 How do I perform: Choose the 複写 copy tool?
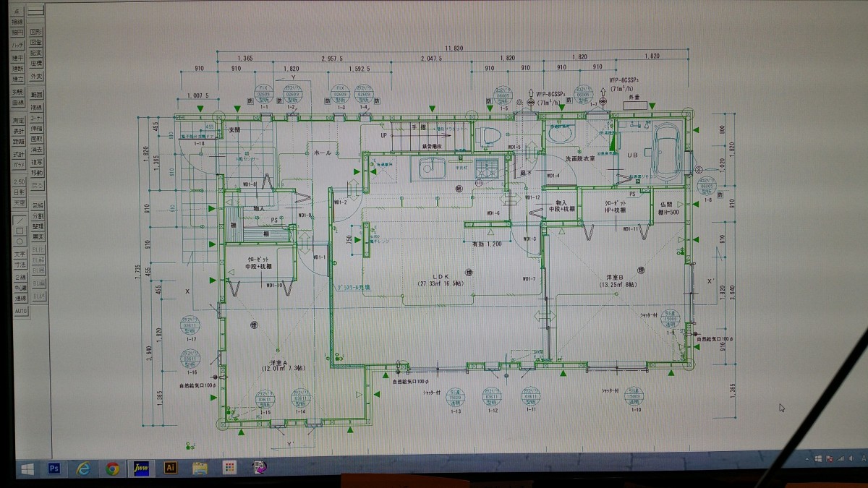[37, 161]
